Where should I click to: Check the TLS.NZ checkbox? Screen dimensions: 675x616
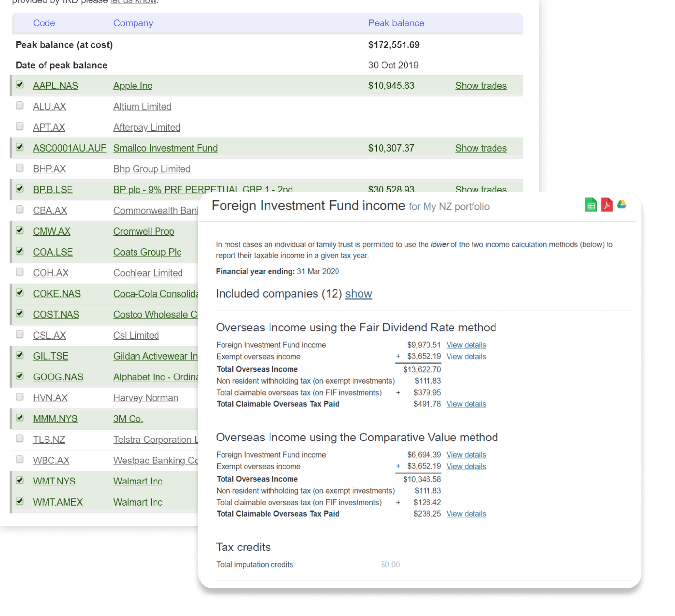(20, 439)
